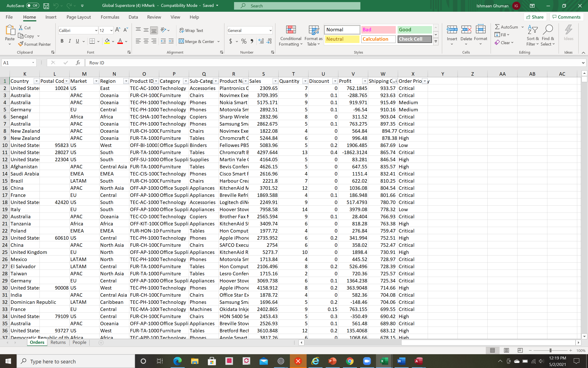
Task: Click Merge & Center button
Action: (196, 41)
